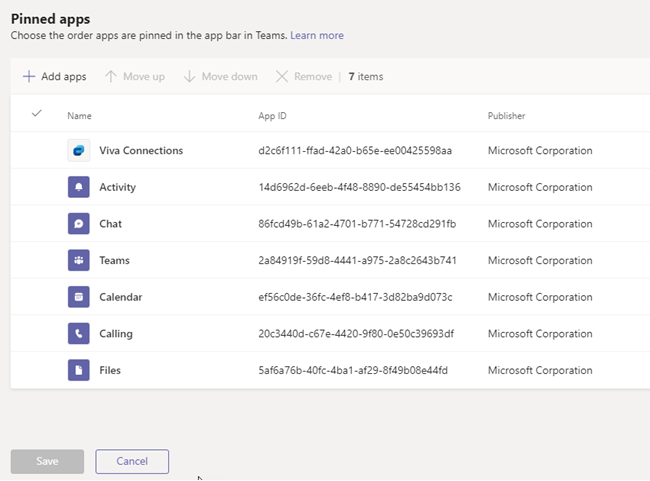
Task: Click the Activity bell icon
Action: (78, 187)
